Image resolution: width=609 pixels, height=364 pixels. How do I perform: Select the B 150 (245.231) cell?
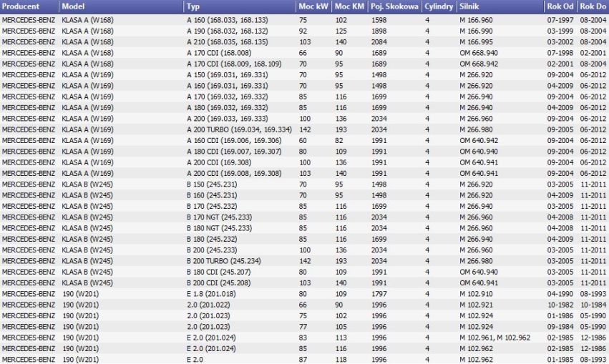[x=212, y=185]
